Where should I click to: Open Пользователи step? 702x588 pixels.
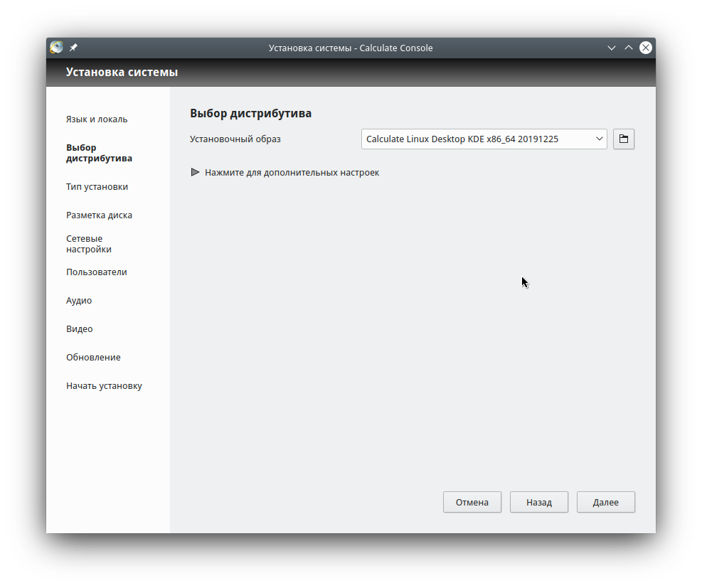tap(97, 272)
